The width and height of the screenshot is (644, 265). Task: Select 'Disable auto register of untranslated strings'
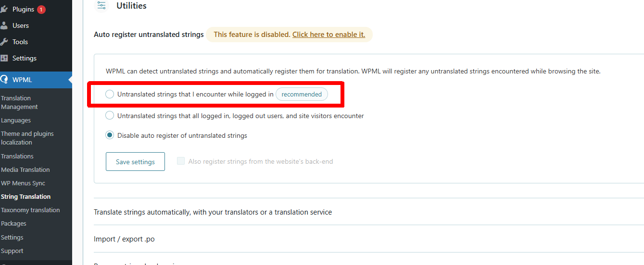[x=110, y=135]
